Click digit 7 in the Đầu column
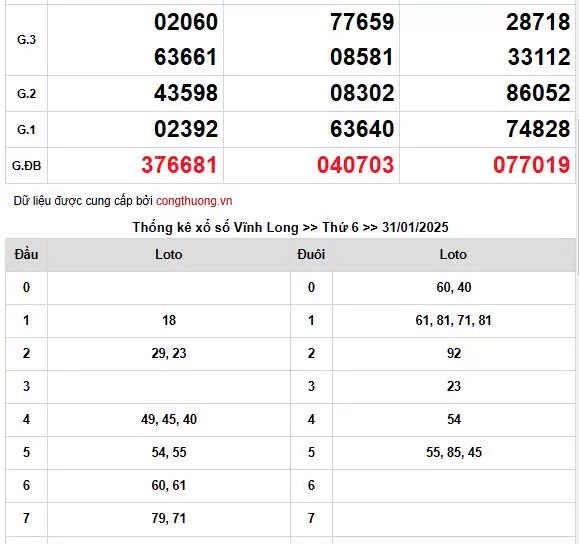 click(x=26, y=519)
